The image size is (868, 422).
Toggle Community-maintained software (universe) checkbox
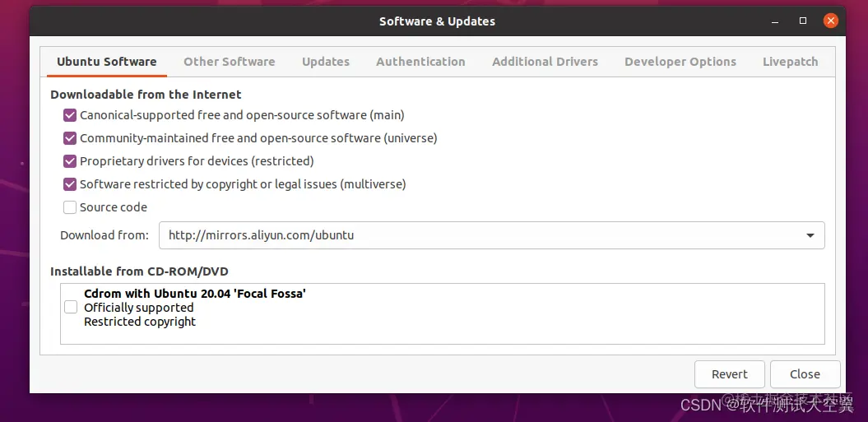pyautogui.click(x=70, y=138)
